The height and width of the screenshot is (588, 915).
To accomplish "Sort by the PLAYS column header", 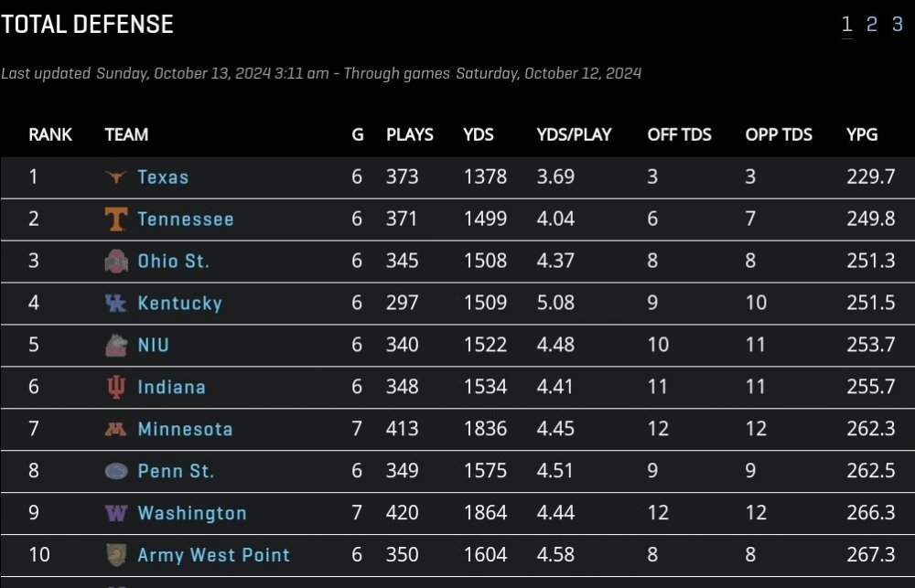I will (410, 134).
